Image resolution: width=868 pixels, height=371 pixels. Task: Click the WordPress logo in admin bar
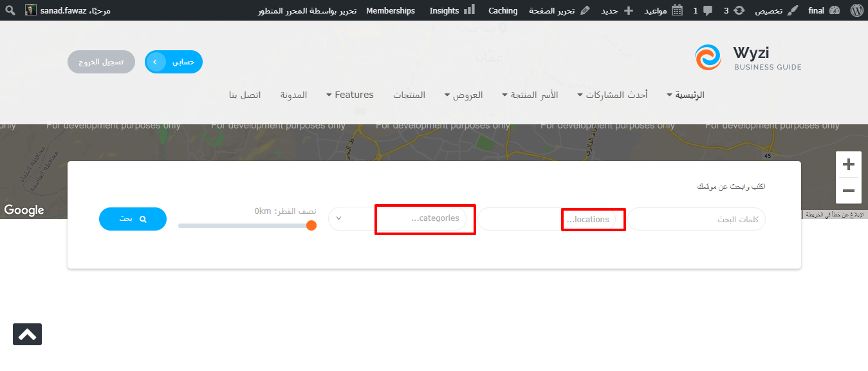click(x=856, y=10)
